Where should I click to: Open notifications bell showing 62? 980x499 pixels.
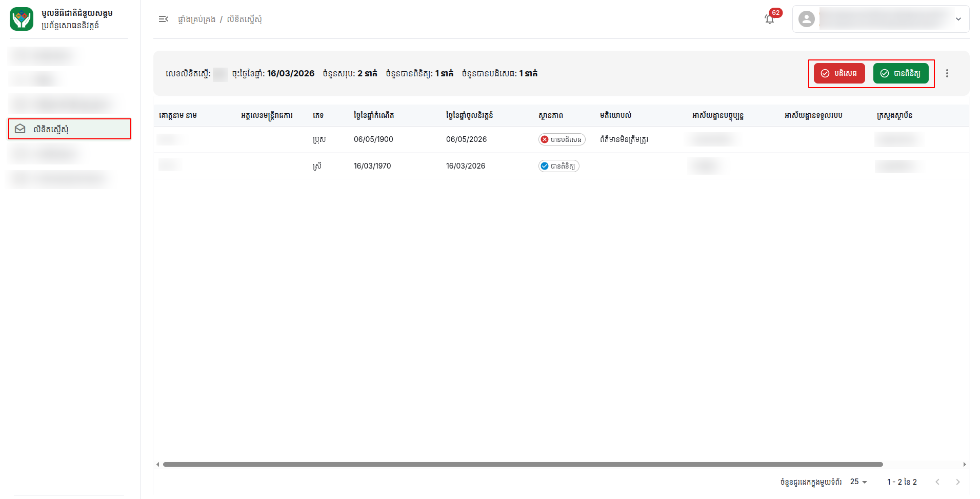pyautogui.click(x=770, y=19)
